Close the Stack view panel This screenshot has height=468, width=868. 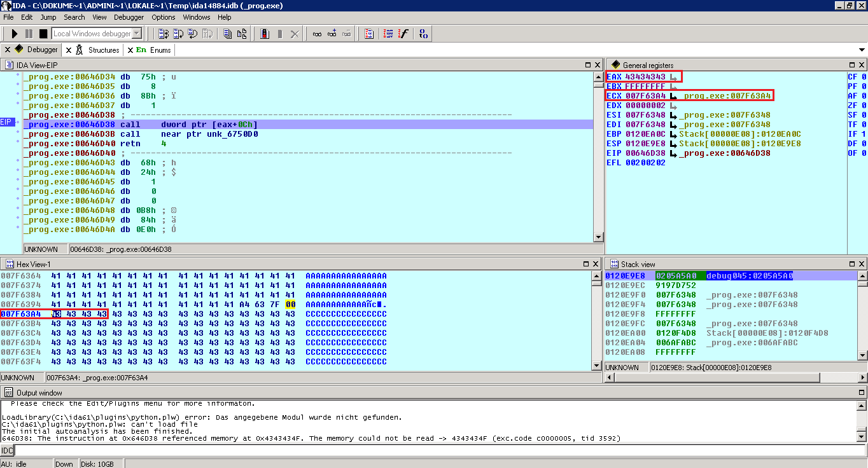point(862,264)
